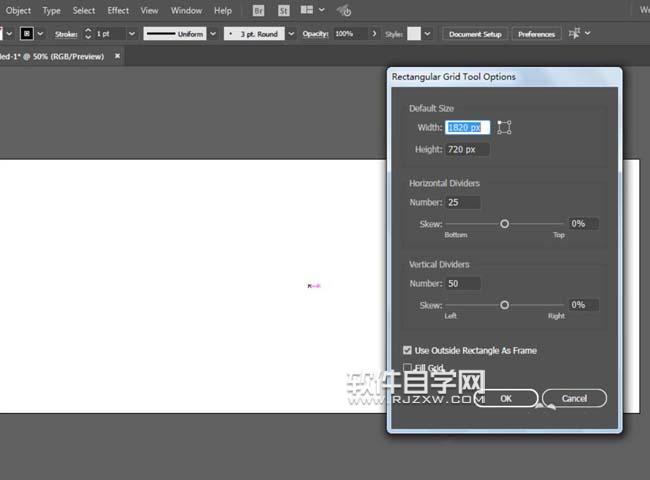Disable Use Outside Rectangle As Frame

407,350
